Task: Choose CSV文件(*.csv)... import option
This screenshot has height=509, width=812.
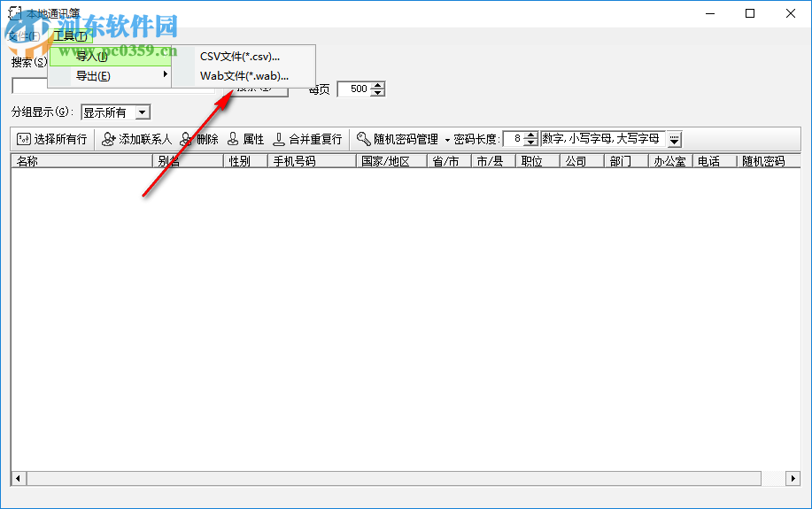Action: click(x=240, y=57)
